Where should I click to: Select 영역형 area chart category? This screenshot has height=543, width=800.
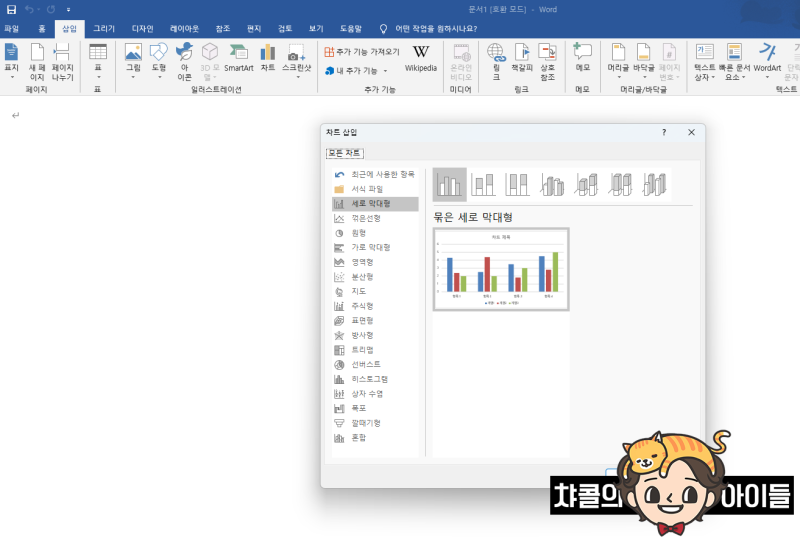(375, 262)
